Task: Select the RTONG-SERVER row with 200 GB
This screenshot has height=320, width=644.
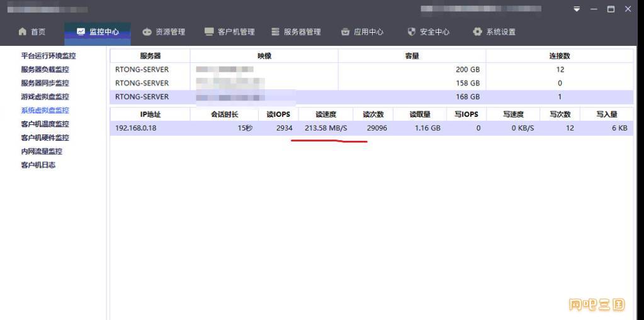Action: [371, 69]
